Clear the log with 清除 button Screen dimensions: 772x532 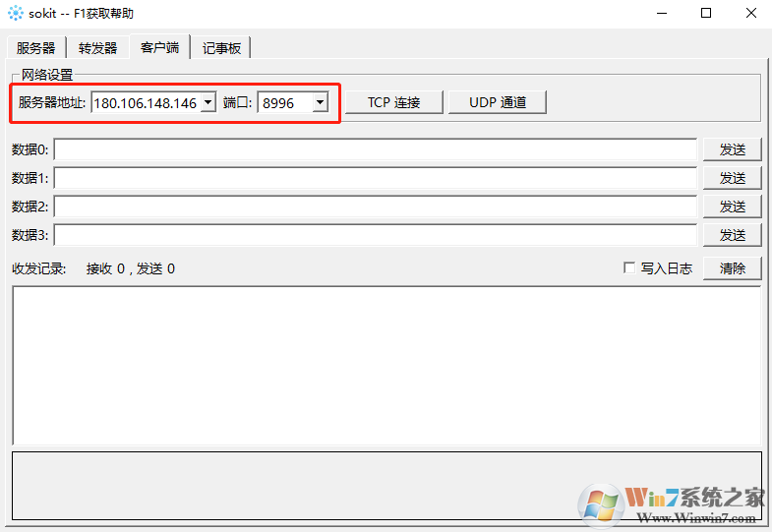(x=732, y=268)
